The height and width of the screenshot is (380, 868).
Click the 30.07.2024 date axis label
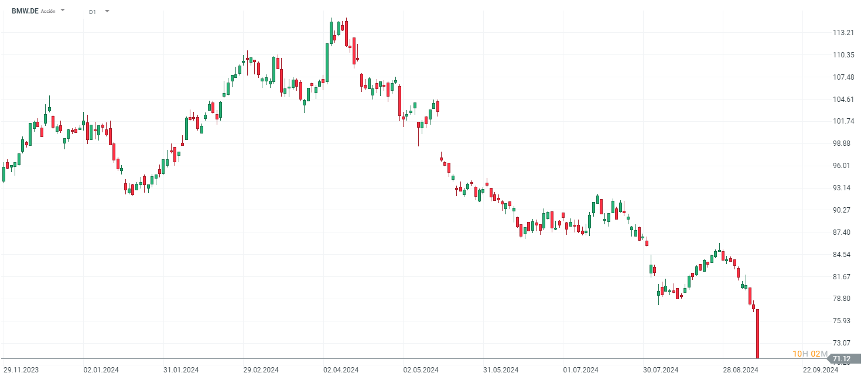click(661, 370)
